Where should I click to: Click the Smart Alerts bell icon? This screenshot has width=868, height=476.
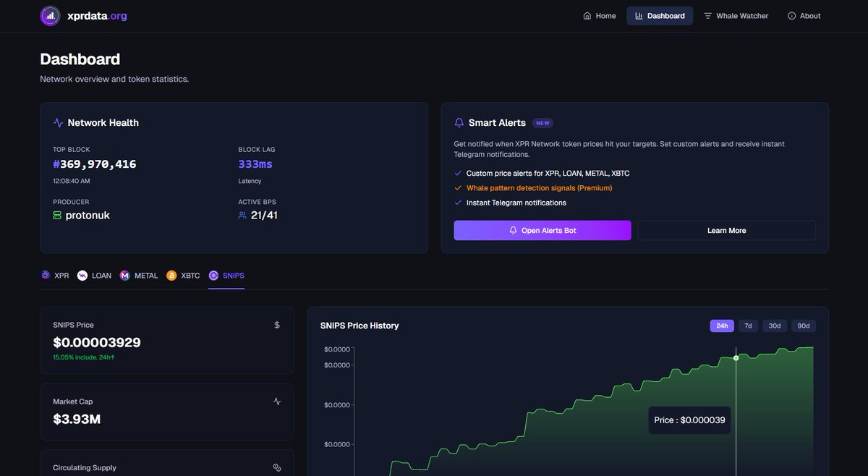click(x=459, y=123)
